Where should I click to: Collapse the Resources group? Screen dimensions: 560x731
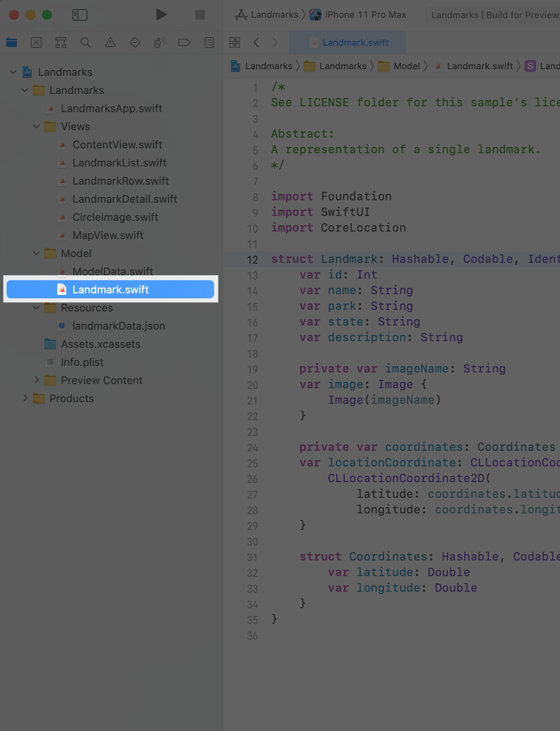click(x=36, y=308)
